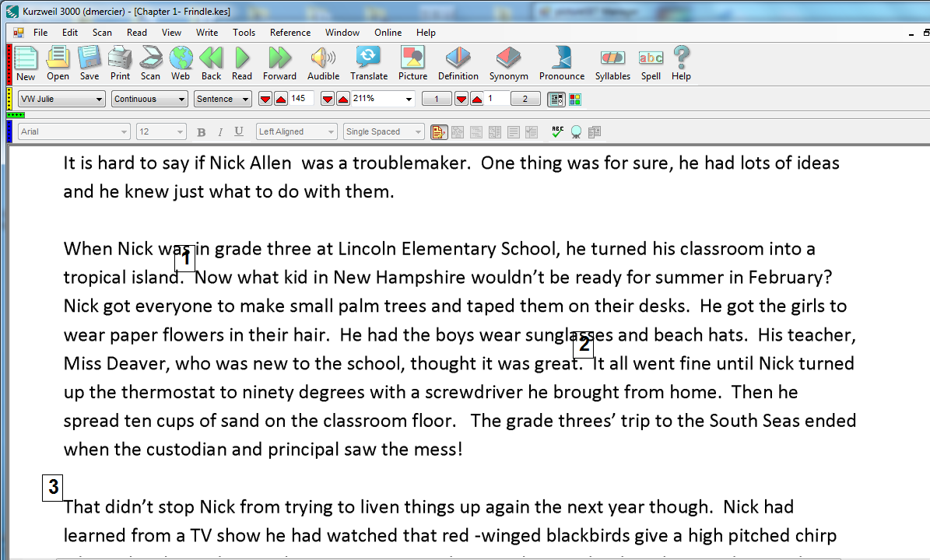The image size is (930, 560).
Task: Click the ABC spell check icon
Action: coord(557,132)
